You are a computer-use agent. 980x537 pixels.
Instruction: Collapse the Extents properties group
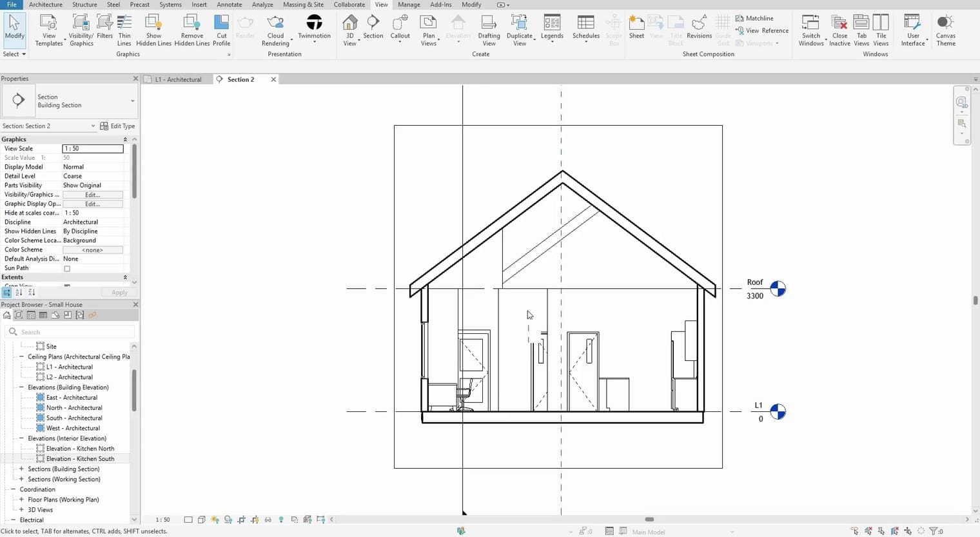tap(125, 277)
